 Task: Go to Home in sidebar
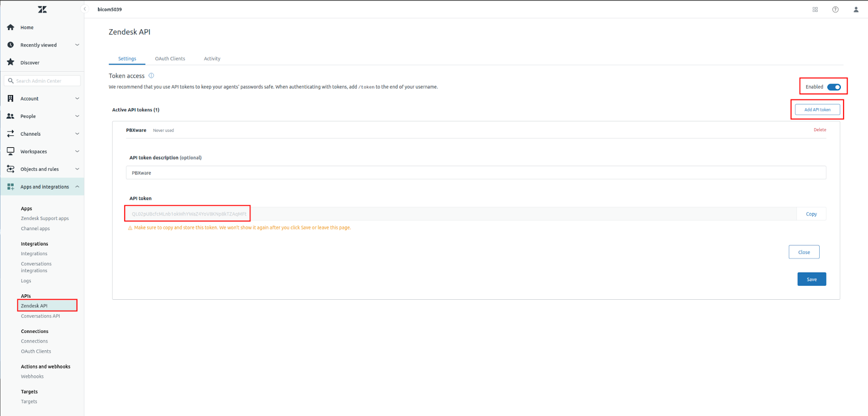[27, 27]
